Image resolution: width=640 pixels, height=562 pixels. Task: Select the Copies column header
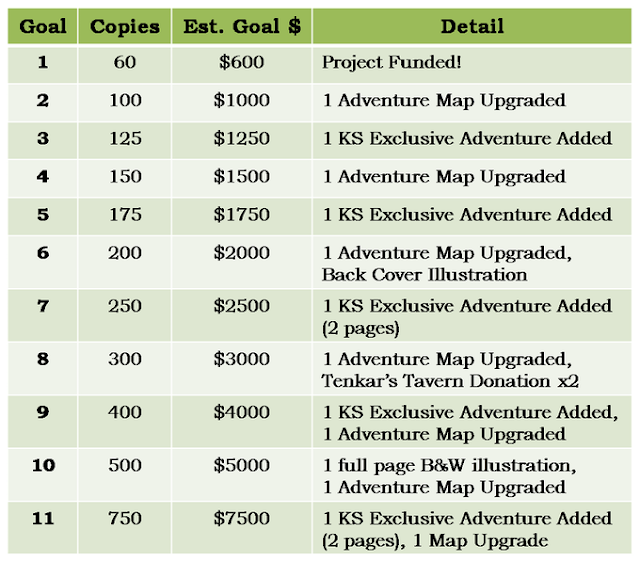click(124, 26)
